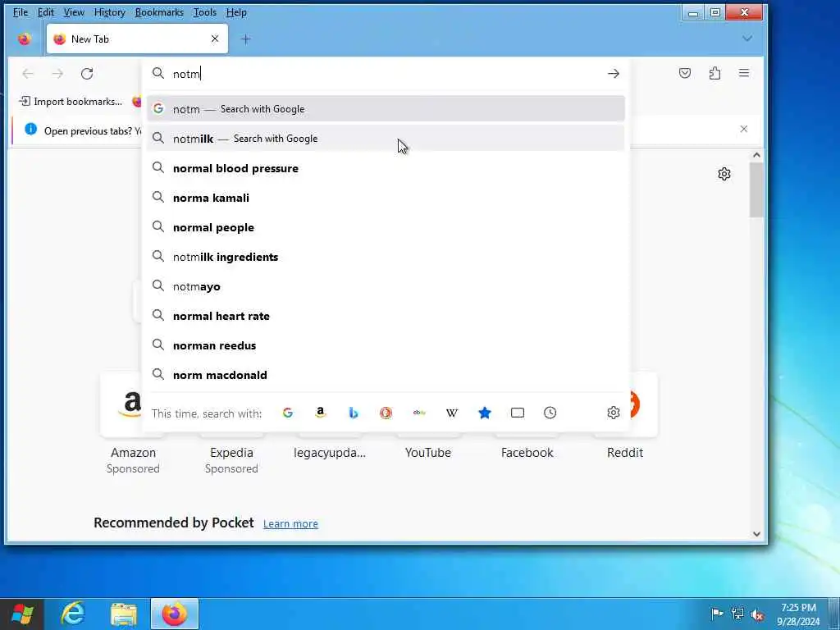Search this time with Bing icon

(353, 413)
